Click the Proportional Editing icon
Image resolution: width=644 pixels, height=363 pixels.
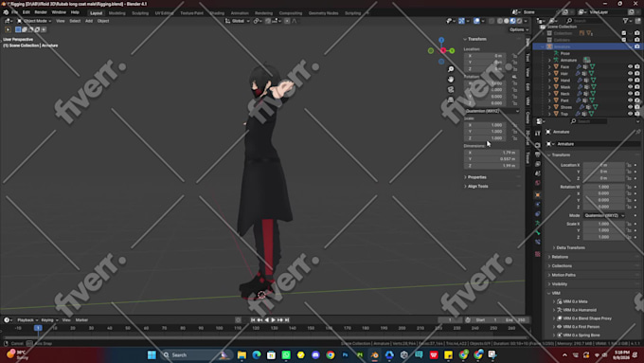287,21
